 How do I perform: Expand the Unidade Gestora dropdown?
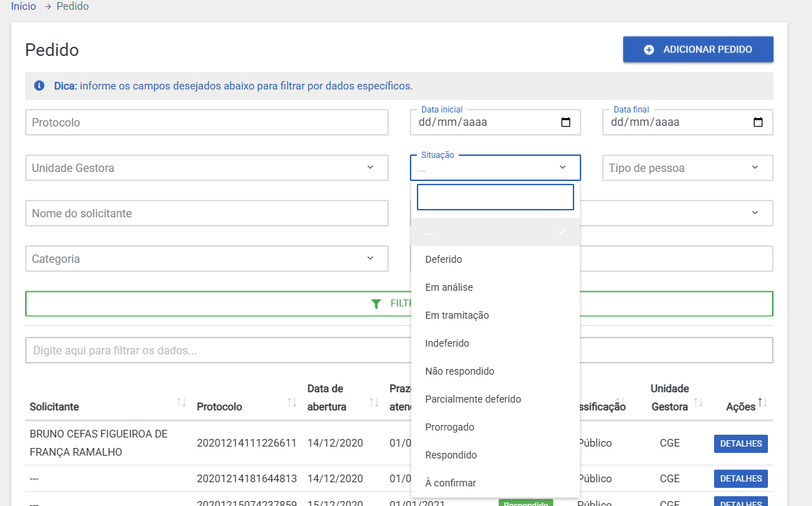pyautogui.click(x=370, y=168)
